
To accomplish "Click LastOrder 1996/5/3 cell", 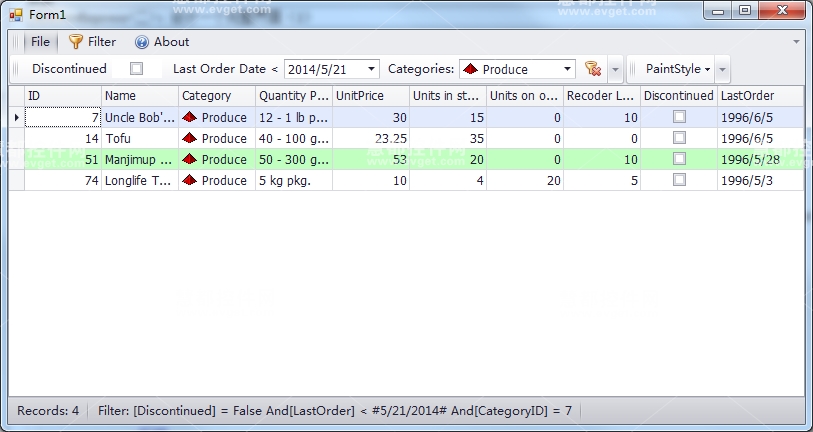I will tap(761, 180).
